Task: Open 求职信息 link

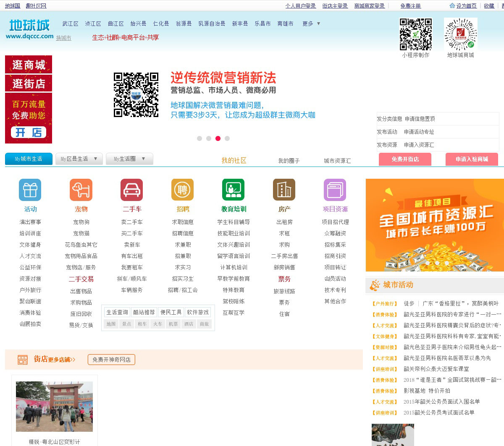Action: (183, 222)
